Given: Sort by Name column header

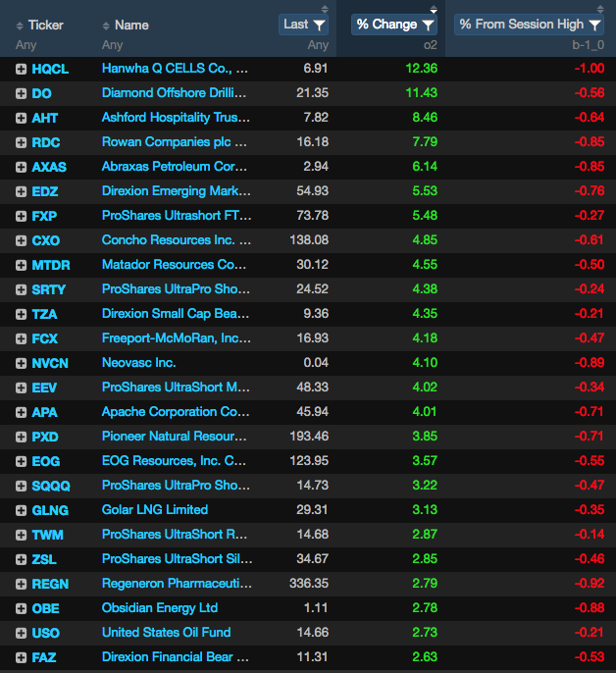Looking at the screenshot, I should (x=126, y=26).
